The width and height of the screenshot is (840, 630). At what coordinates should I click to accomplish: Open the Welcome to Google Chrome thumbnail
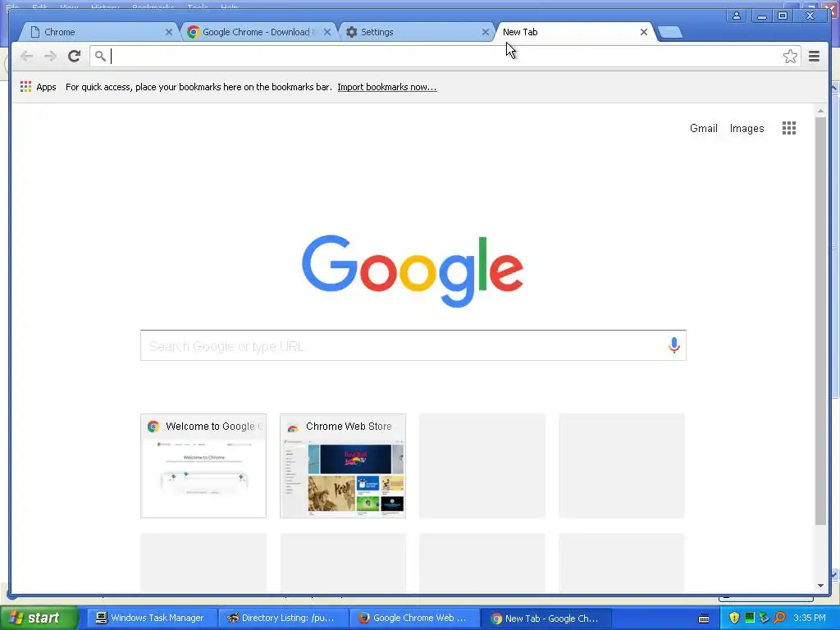(x=203, y=466)
